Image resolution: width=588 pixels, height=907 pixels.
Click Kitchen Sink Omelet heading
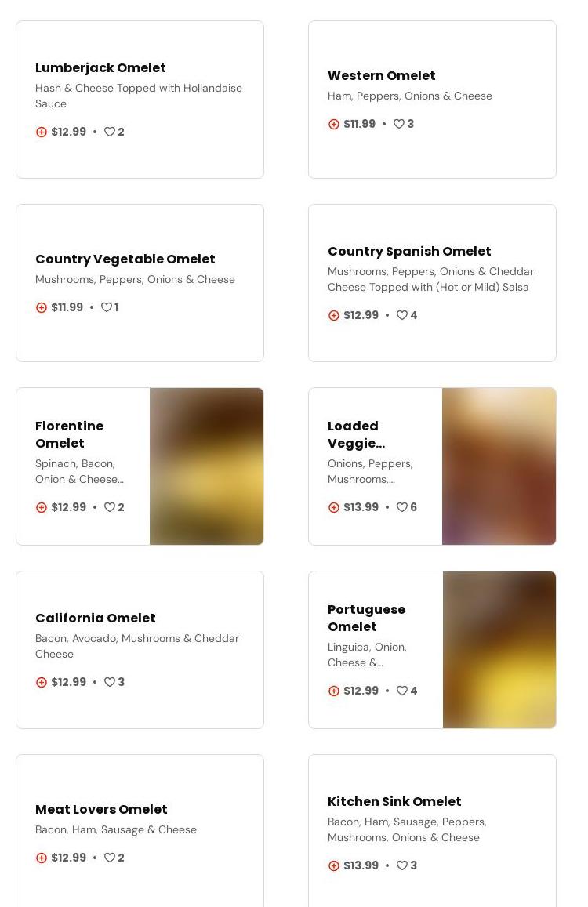tap(394, 802)
